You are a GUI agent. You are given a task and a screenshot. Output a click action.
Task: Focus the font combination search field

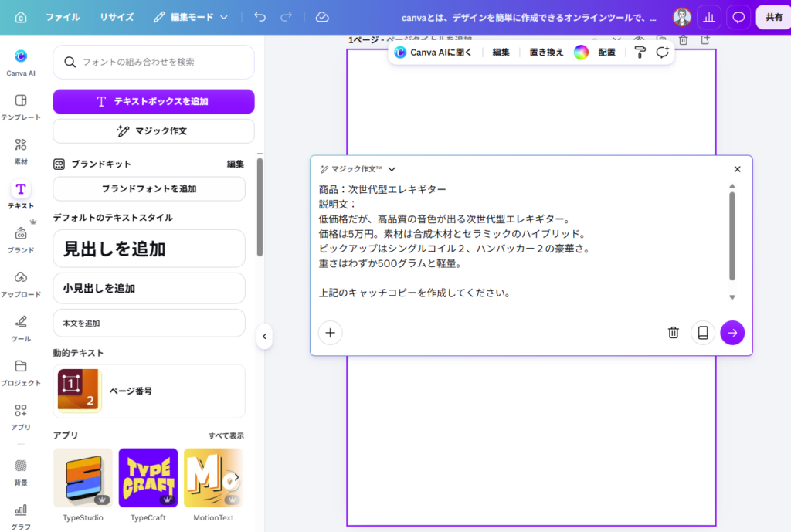(x=154, y=62)
